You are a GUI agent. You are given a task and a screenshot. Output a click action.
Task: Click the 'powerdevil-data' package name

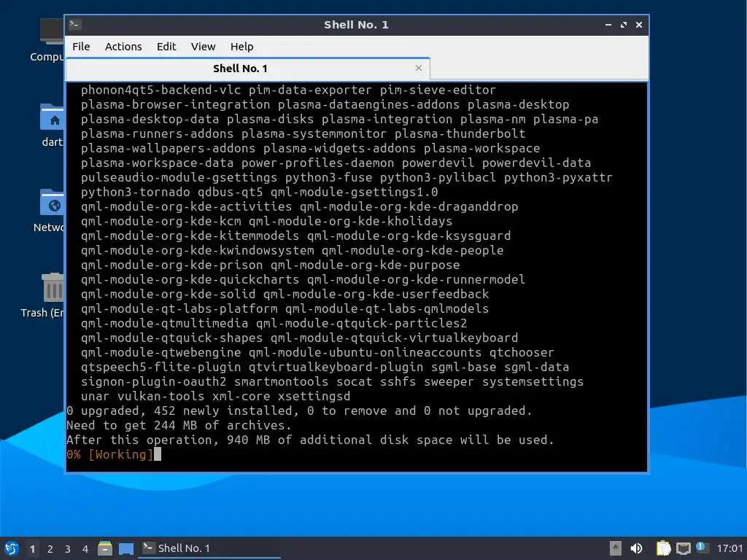pos(536,163)
